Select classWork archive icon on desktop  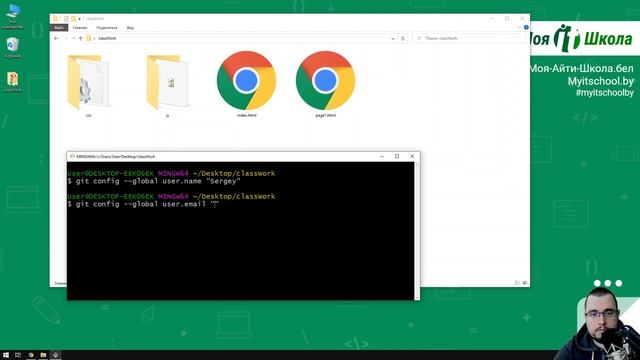[12, 82]
